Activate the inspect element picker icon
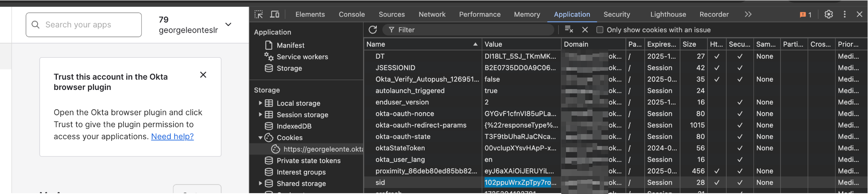Image resolution: width=868 pixels, height=194 pixels. (x=259, y=14)
